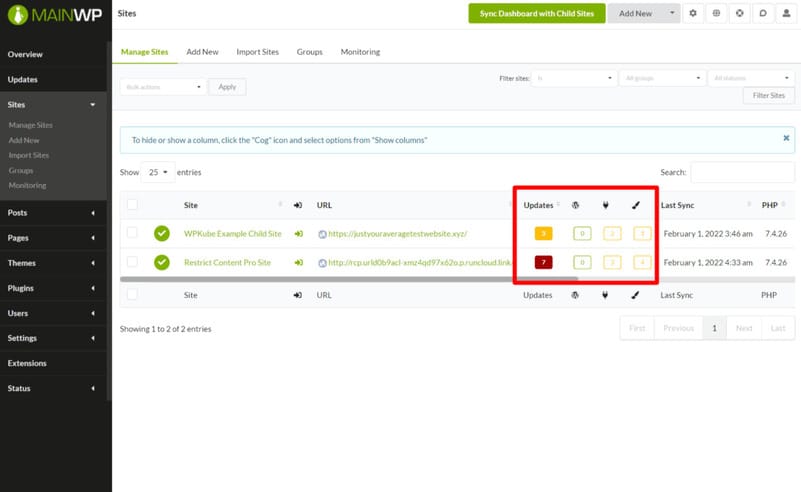Open Extensions in the sidebar
The image size is (801, 492).
54,363
